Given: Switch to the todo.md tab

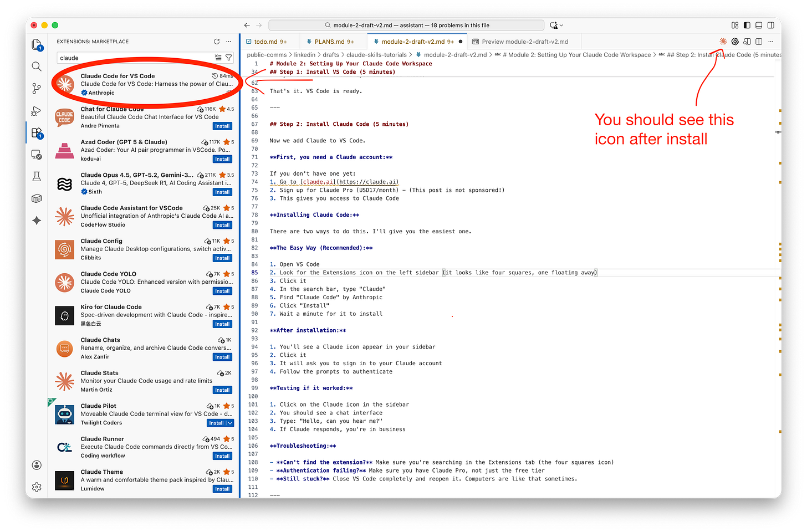Looking at the screenshot, I should pos(270,42).
